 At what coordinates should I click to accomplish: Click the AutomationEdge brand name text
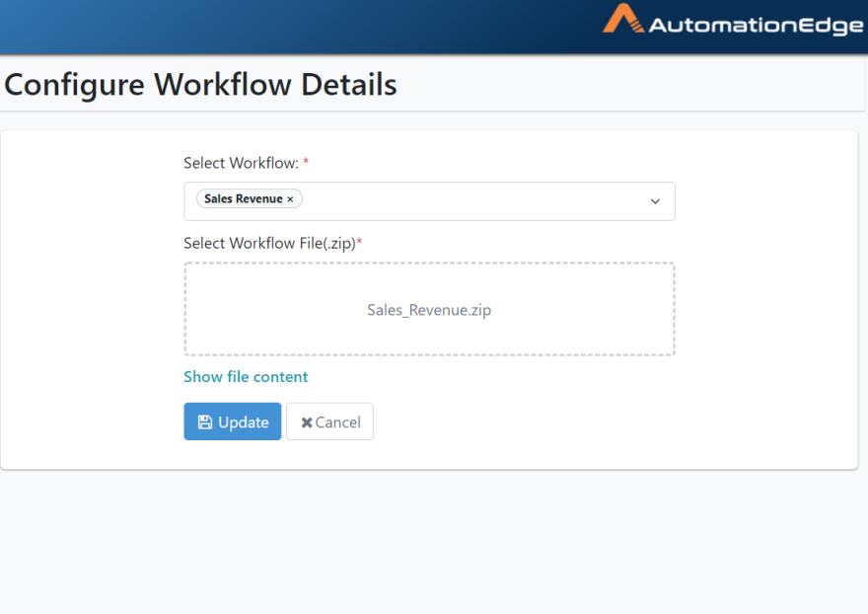(x=756, y=26)
